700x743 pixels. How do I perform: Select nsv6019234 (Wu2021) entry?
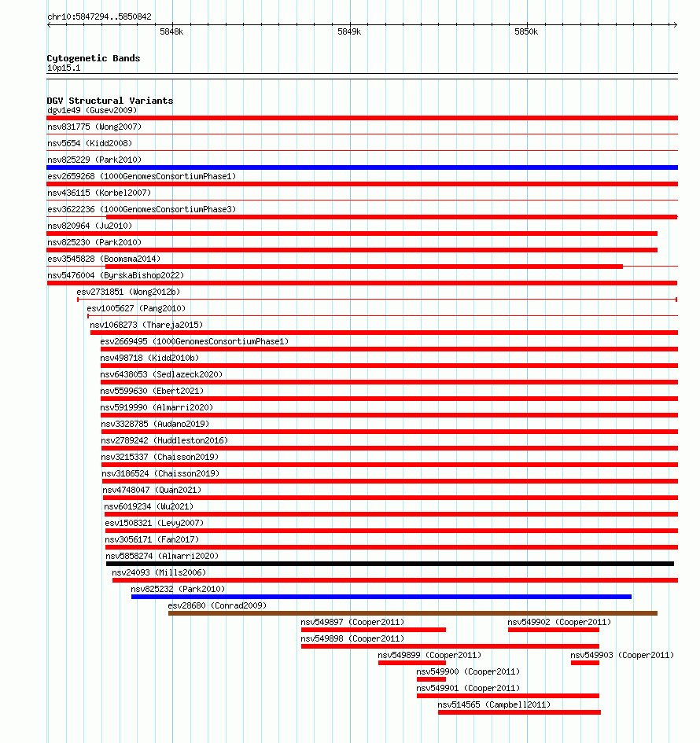tap(149, 507)
